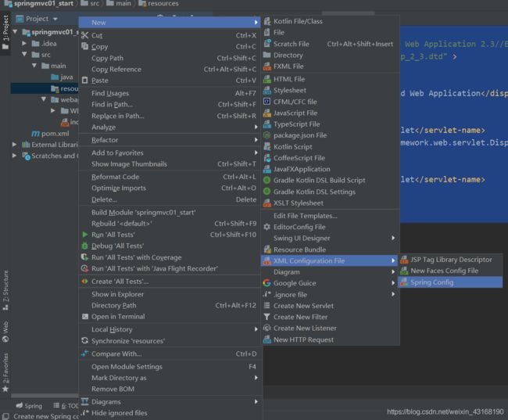
Task: Click the XSLT Stylesheet icon
Action: (x=267, y=203)
